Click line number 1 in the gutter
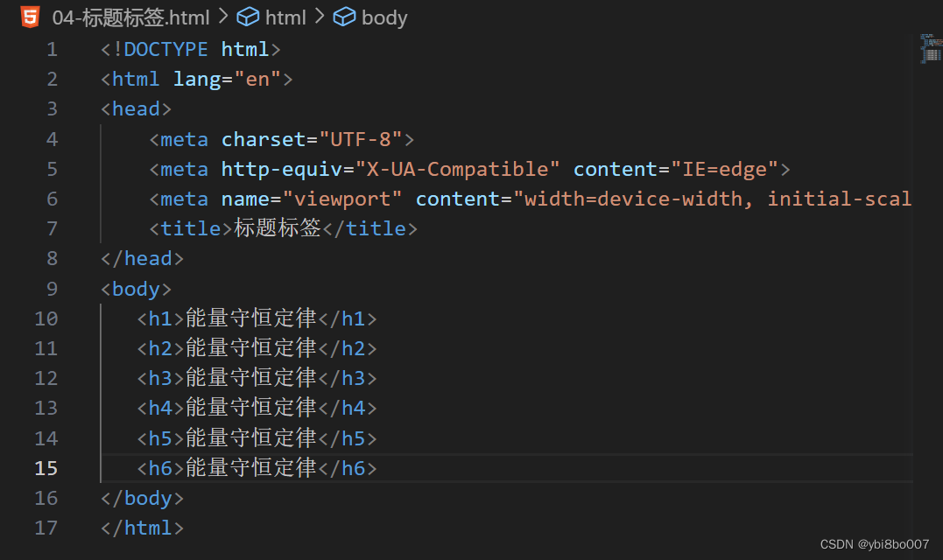This screenshot has width=943, height=560. [x=51, y=49]
